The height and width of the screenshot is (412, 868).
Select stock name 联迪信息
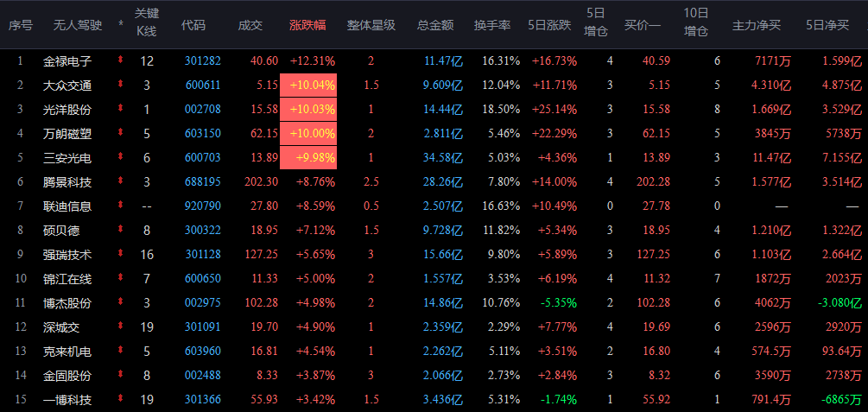coord(67,206)
